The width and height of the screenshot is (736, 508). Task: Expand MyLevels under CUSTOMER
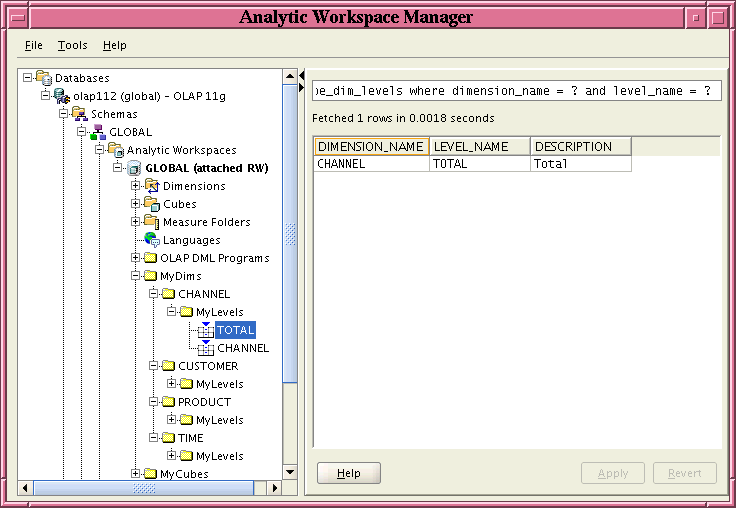coord(172,384)
